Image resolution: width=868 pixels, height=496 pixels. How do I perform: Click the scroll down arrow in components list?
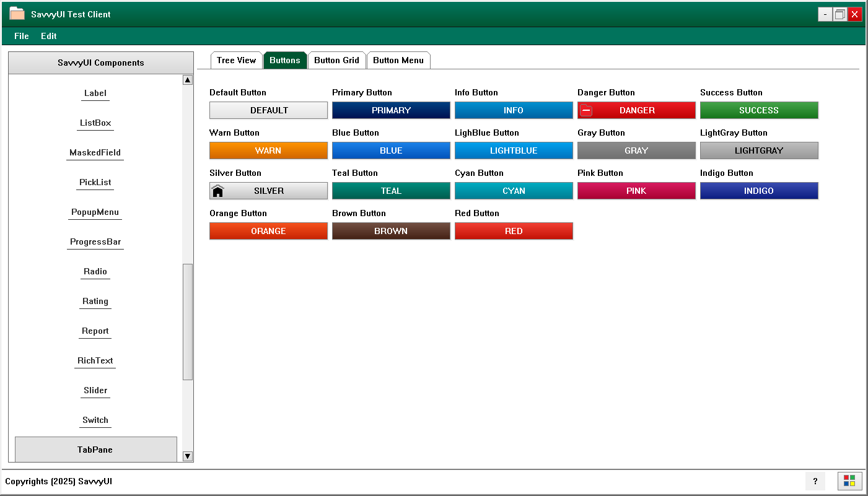tap(188, 456)
